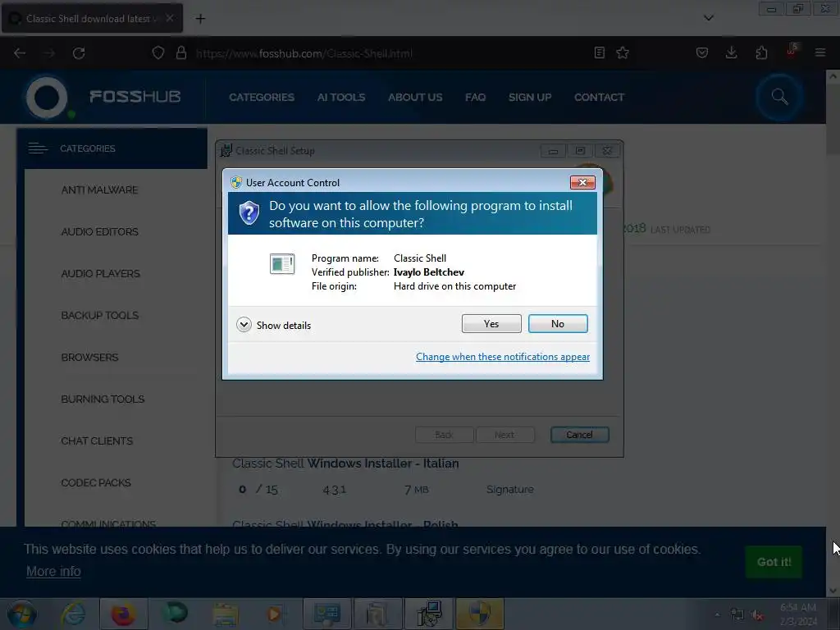Open Windows Media Player in taskbar

point(274,614)
